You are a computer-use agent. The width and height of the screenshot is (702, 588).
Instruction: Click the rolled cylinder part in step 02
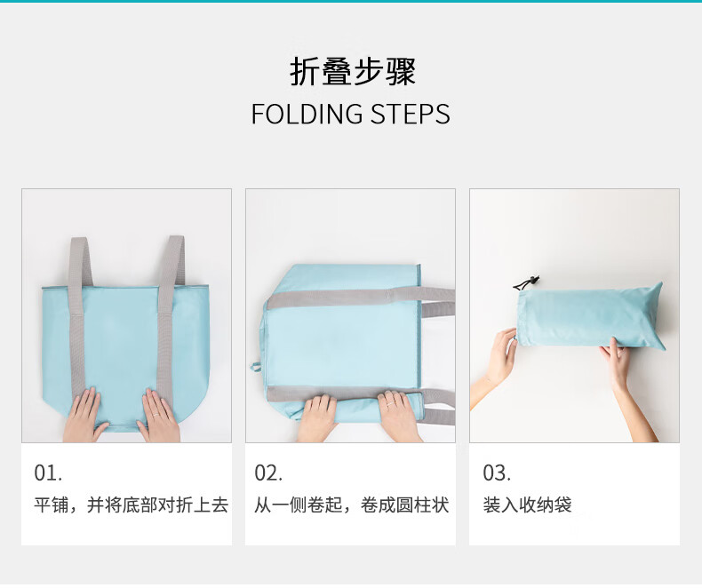pos(358,408)
